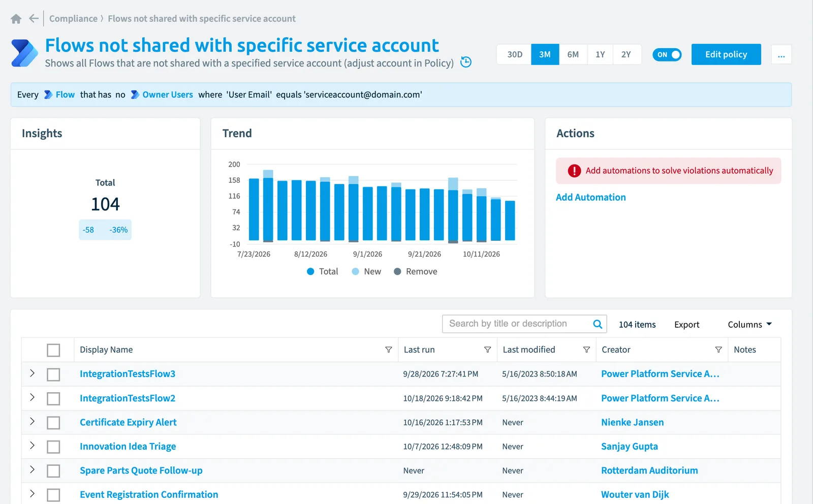Expand the Spare Parts Quote Follow-up row
Viewport: 813px width, 504px height.
coord(32,469)
